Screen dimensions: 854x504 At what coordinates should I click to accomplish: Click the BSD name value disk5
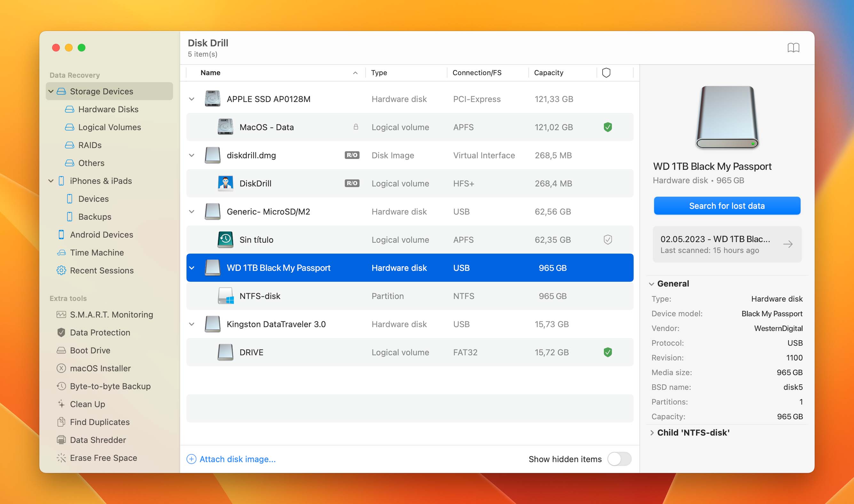click(793, 387)
